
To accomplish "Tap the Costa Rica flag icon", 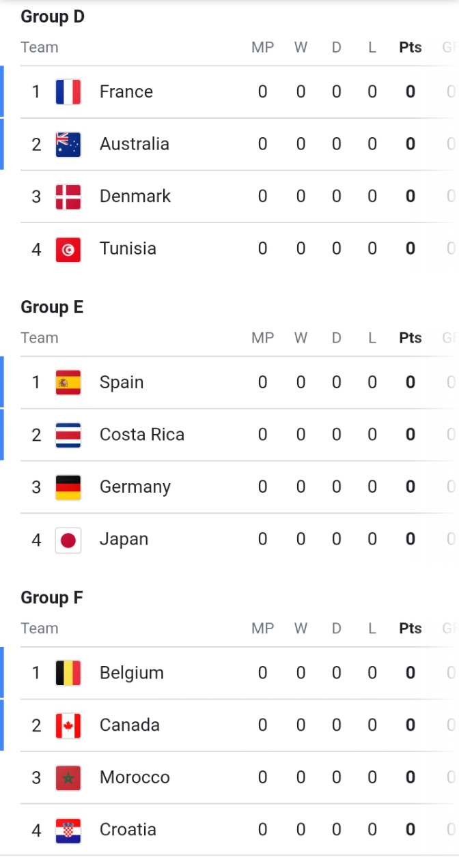I will coord(68,435).
